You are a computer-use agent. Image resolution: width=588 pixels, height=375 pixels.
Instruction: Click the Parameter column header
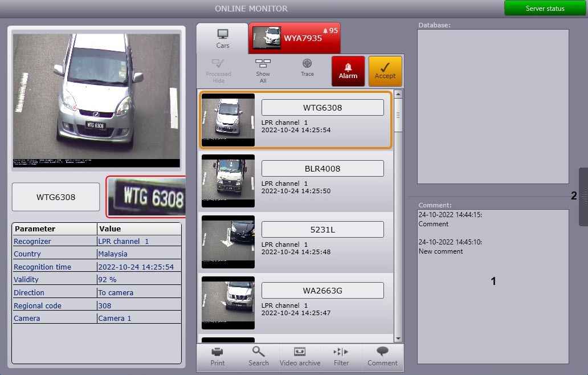(x=54, y=229)
